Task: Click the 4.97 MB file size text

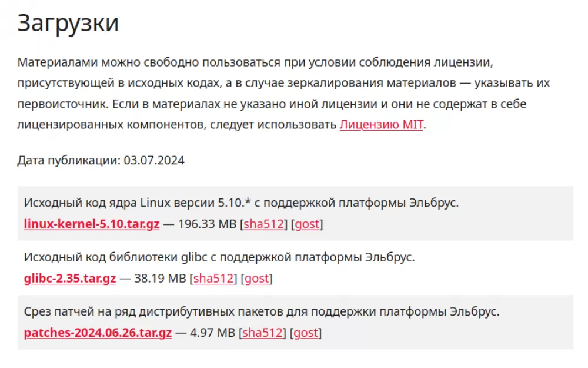Action: click(x=212, y=333)
